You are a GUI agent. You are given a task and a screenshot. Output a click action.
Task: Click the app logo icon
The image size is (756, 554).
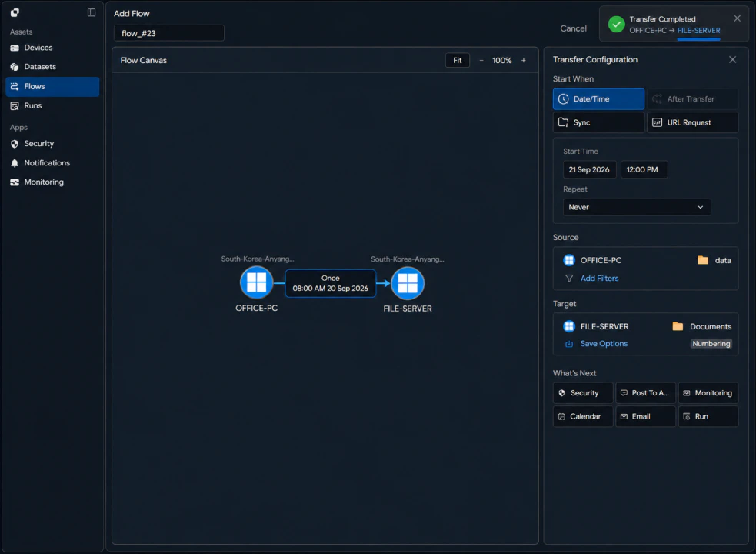(x=15, y=12)
